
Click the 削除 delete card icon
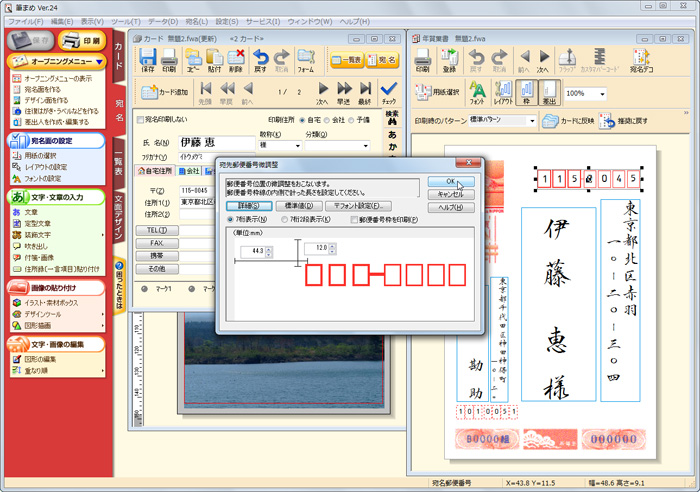(x=235, y=61)
